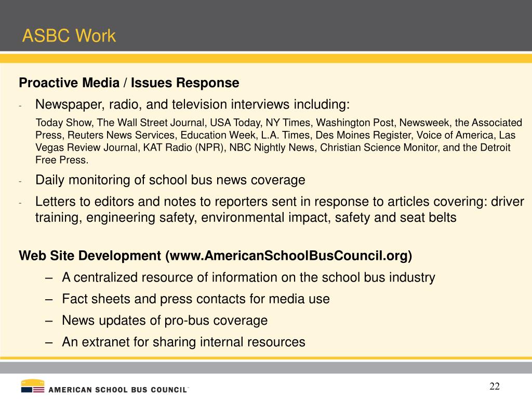Click the school bus flag logo icon
This screenshot has width=532, height=399.
pos(33,386)
